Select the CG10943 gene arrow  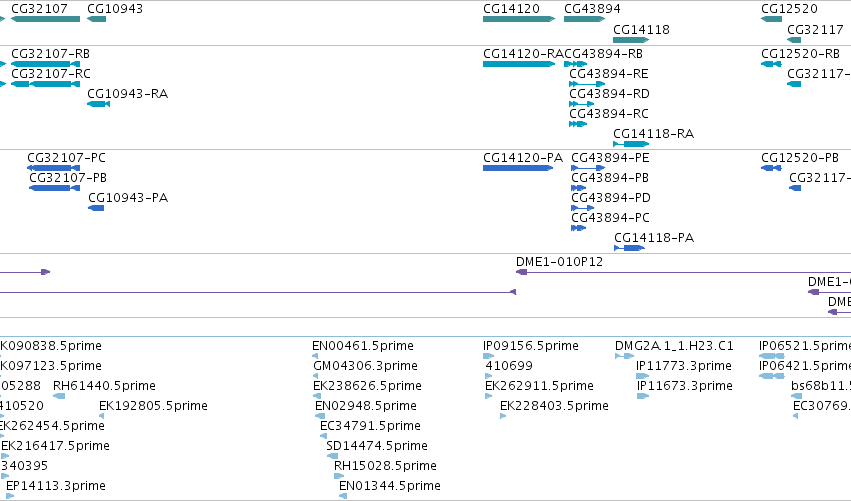click(97, 19)
